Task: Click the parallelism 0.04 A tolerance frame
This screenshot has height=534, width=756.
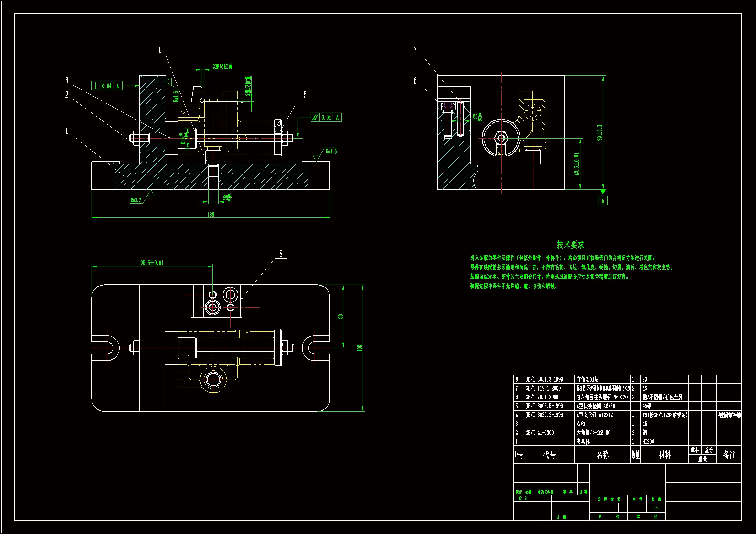Action: (326, 118)
